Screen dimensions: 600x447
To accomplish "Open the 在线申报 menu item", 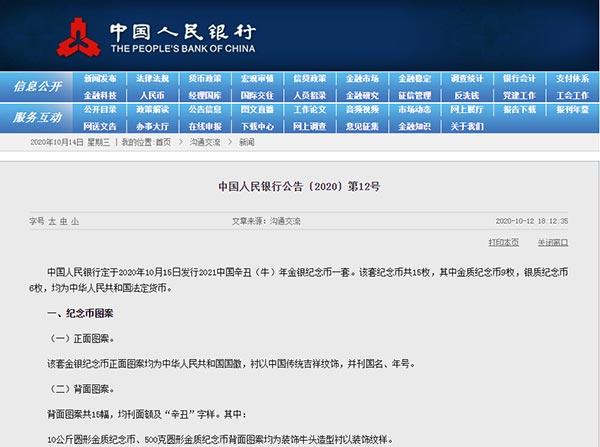I will pos(205,126).
